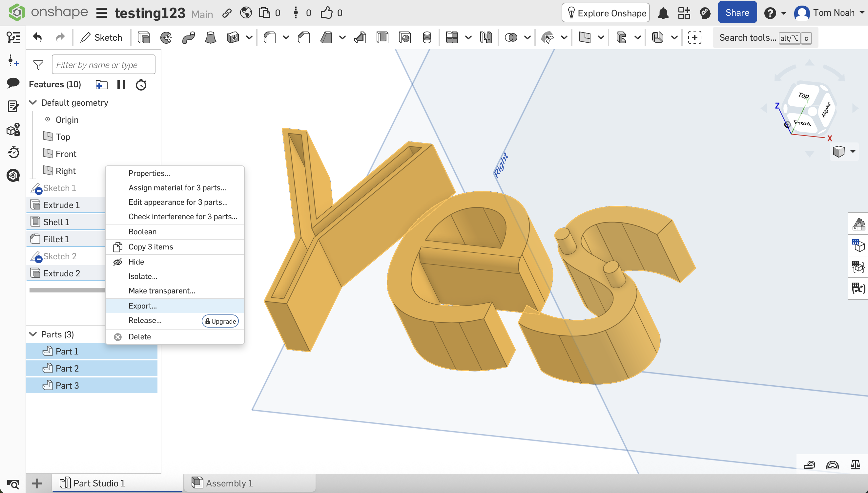Collapse the Parts (3) list
868x493 pixels.
pos(33,334)
